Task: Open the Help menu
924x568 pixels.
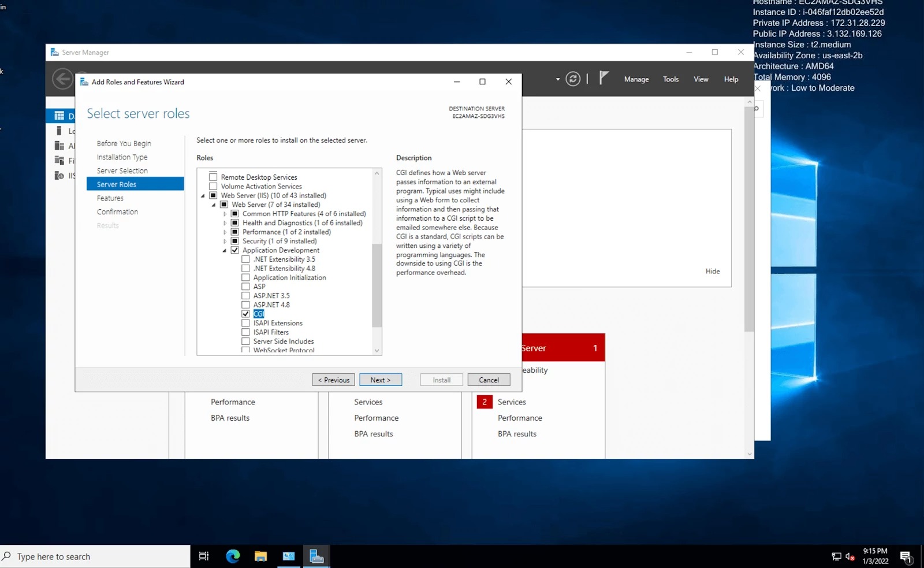Action: (x=731, y=79)
